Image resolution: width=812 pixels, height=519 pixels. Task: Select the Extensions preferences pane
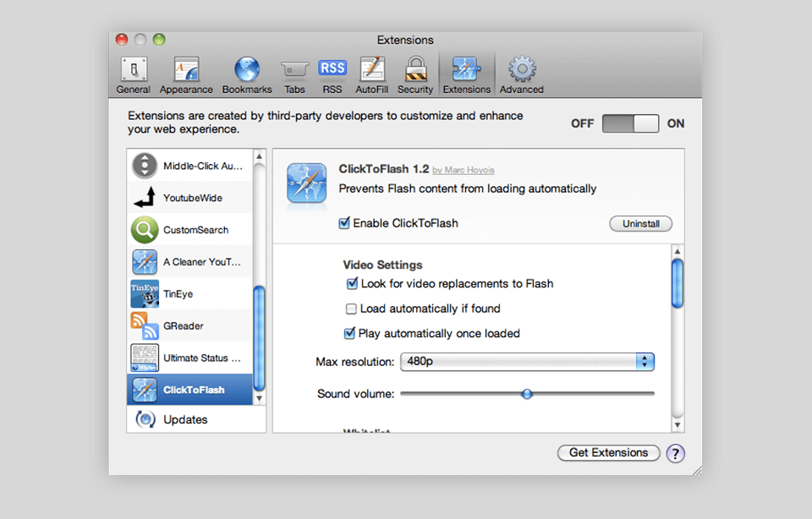pos(467,75)
